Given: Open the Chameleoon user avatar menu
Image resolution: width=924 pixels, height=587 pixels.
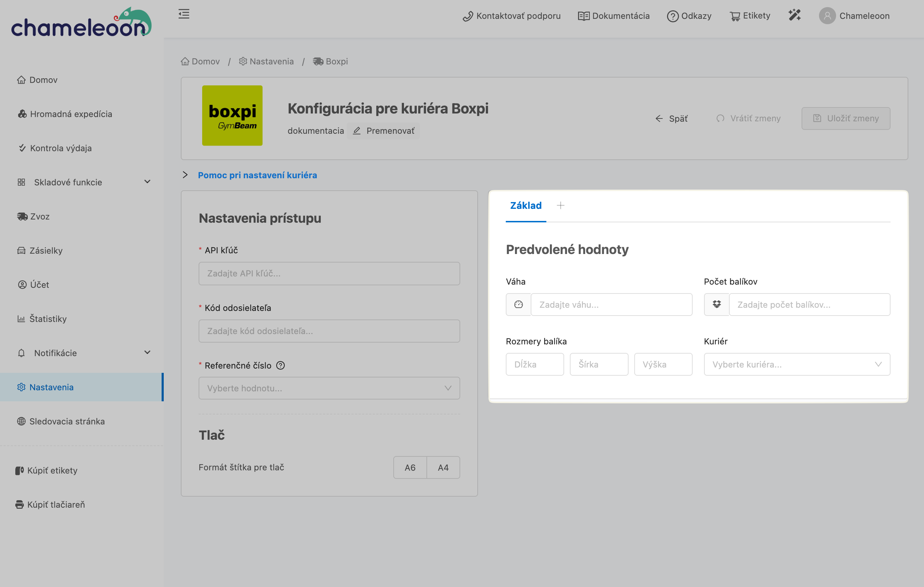Looking at the screenshot, I should [x=827, y=16].
